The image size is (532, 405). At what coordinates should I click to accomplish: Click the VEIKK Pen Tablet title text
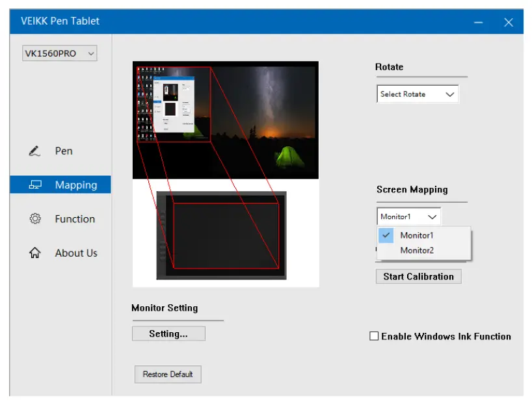coord(60,21)
